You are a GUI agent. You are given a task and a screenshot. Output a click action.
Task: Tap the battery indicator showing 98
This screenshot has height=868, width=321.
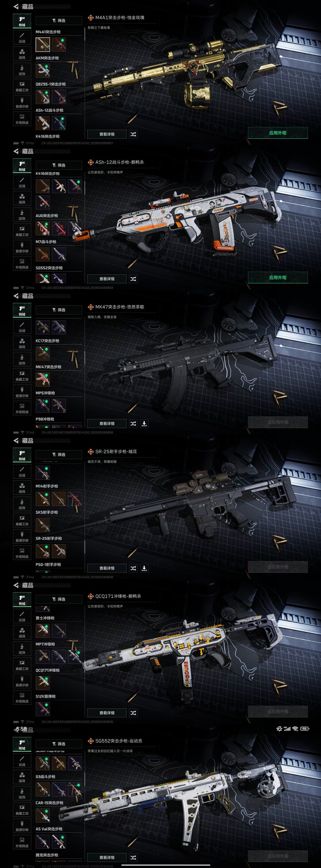click(x=304, y=728)
